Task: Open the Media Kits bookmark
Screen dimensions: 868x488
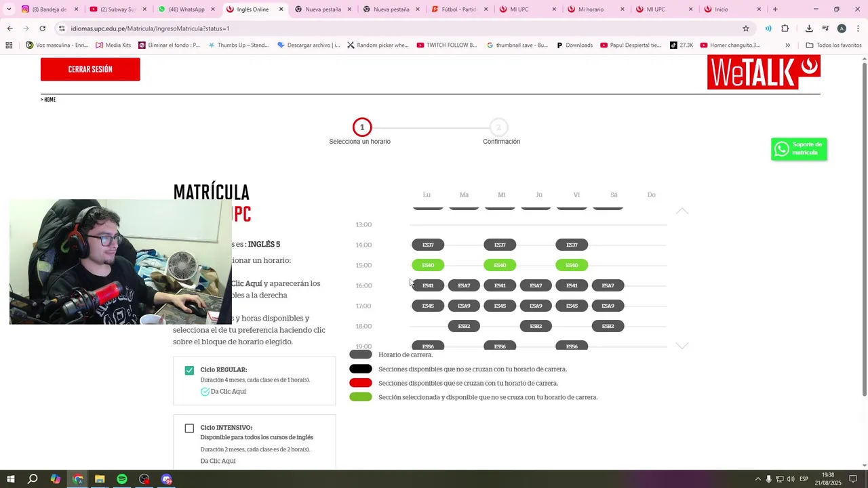Action: click(x=113, y=45)
